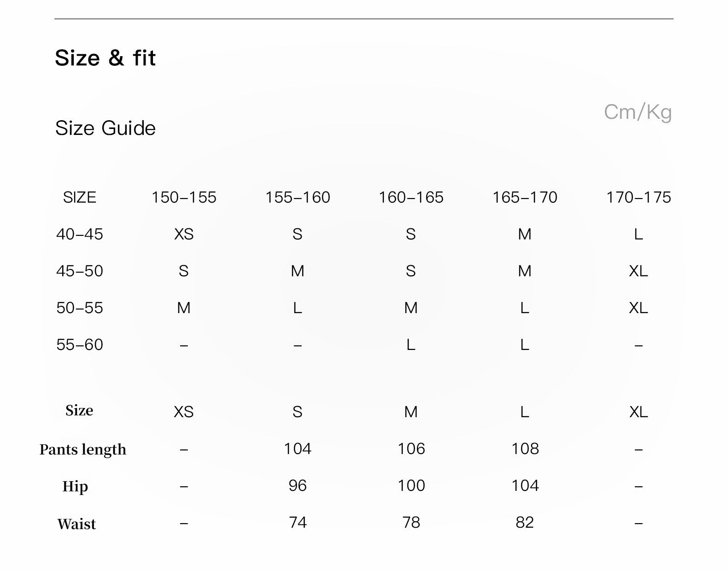The height and width of the screenshot is (571, 728).
Task: Select the "Size Guide" subtitle text
Action: click(106, 128)
